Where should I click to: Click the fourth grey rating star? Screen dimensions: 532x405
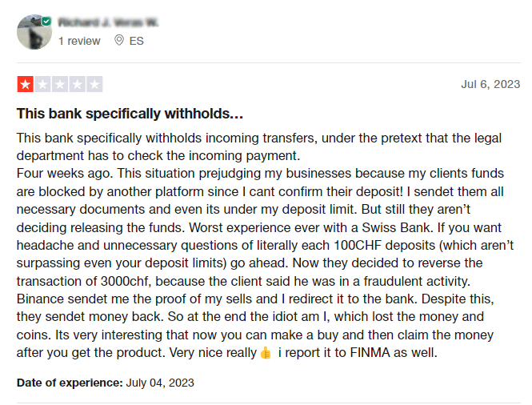pyautogui.click(x=78, y=84)
